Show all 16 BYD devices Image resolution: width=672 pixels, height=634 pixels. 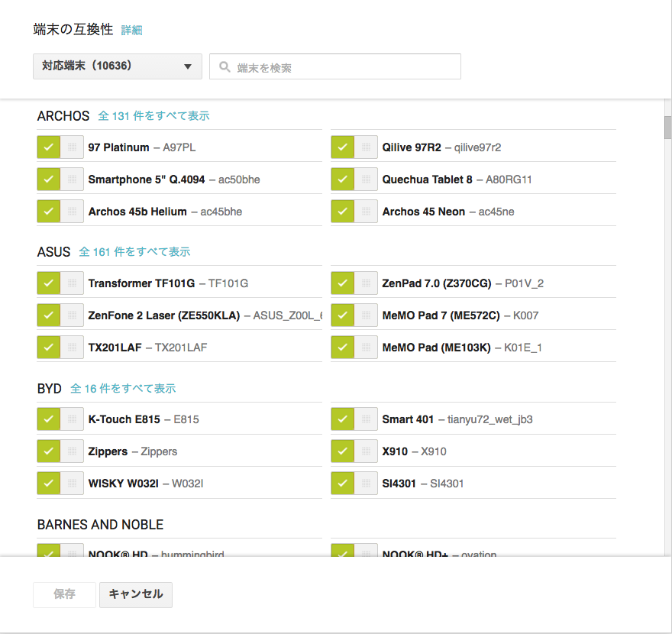(x=123, y=388)
